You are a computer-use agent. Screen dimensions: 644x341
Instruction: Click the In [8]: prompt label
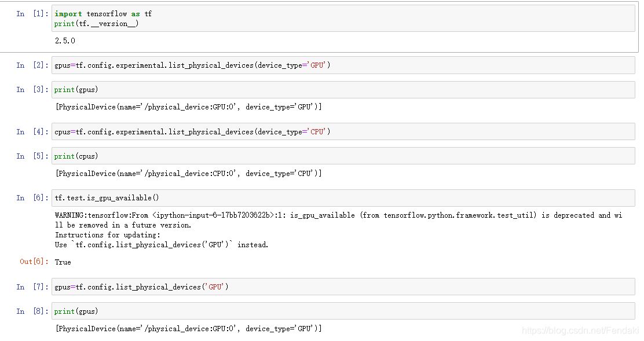pos(32,311)
